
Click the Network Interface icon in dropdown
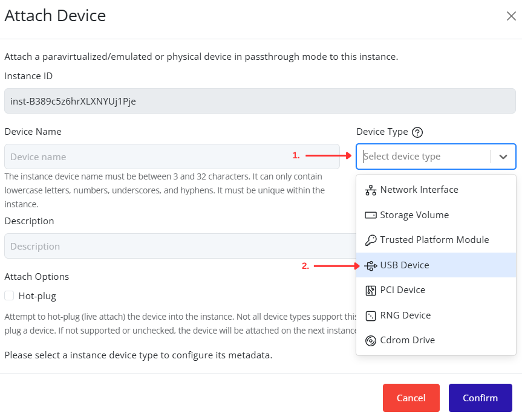click(371, 190)
